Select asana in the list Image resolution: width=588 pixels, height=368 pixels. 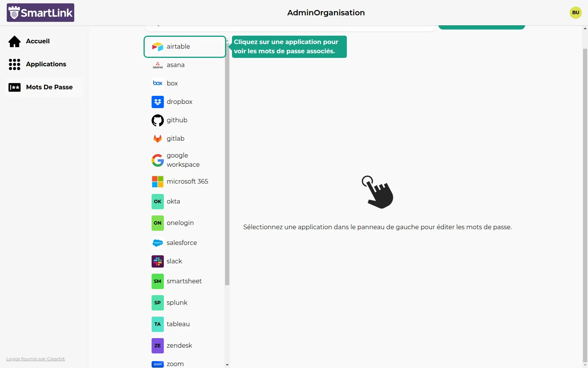click(176, 65)
